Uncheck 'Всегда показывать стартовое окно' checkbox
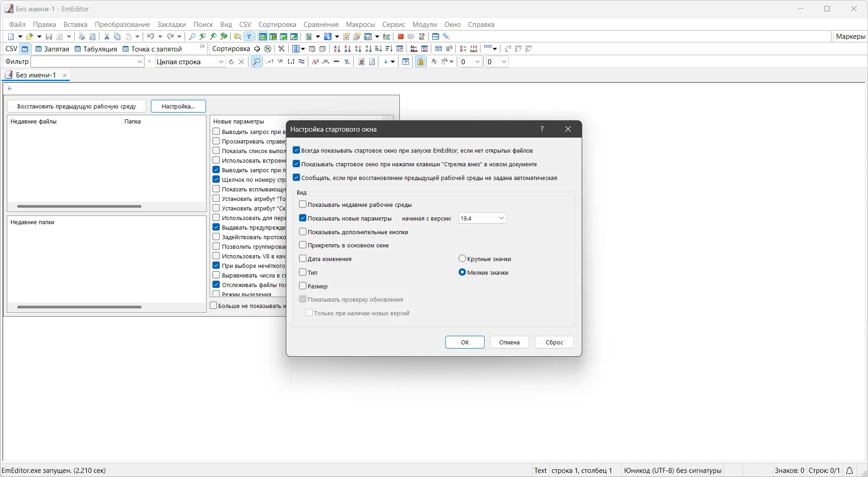The image size is (868, 477). tap(296, 150)
